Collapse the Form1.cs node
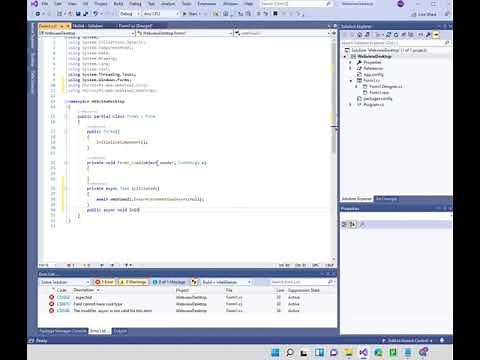This screenshot has width=480, height=360. click(350, 80)
